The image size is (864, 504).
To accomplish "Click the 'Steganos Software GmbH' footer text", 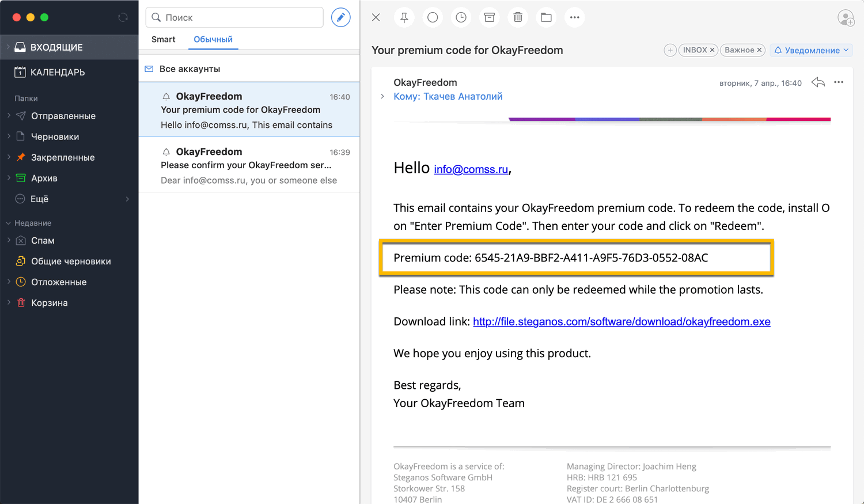I will click(443, 478).
